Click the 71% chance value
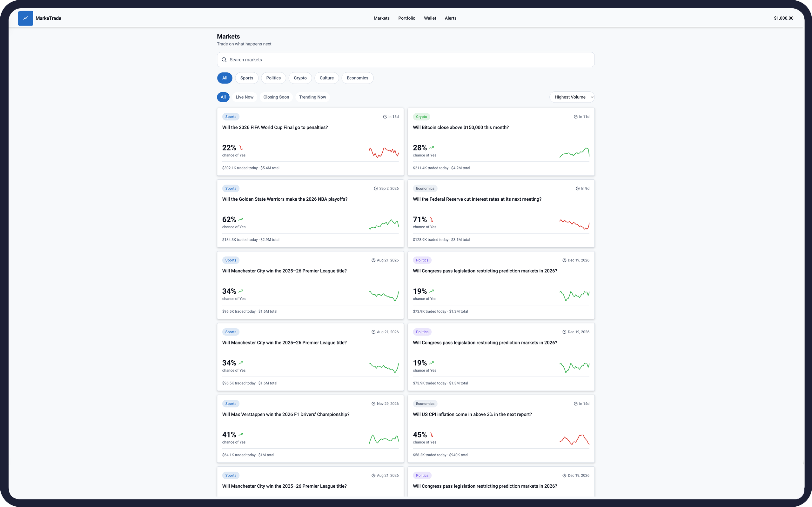Image resolution: width=812 pixels, height=507 pixels. point(420,220)
